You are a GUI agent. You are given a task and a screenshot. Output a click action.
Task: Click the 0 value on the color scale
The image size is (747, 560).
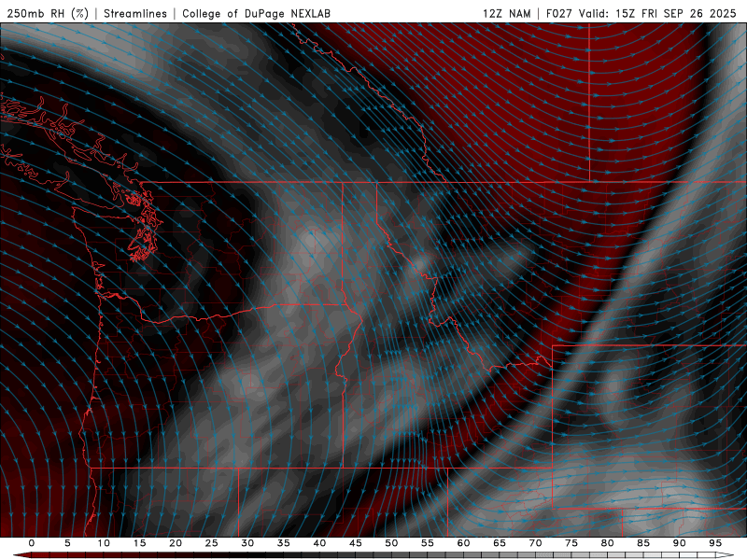coord(32,543)
